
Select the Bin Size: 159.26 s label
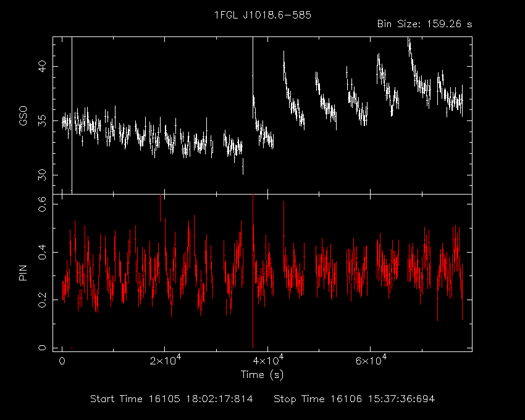point(424,24)
